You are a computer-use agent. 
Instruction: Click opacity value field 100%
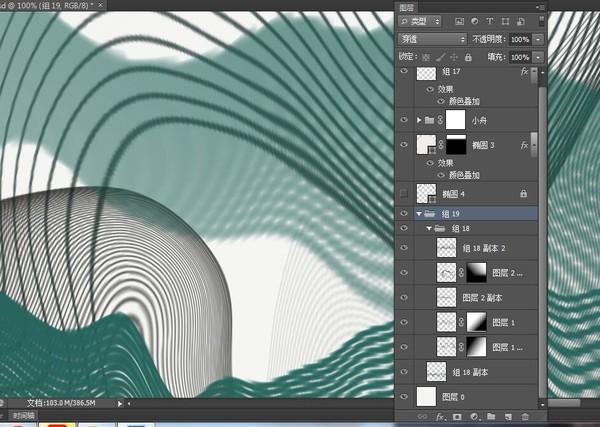tap(520, 39)
